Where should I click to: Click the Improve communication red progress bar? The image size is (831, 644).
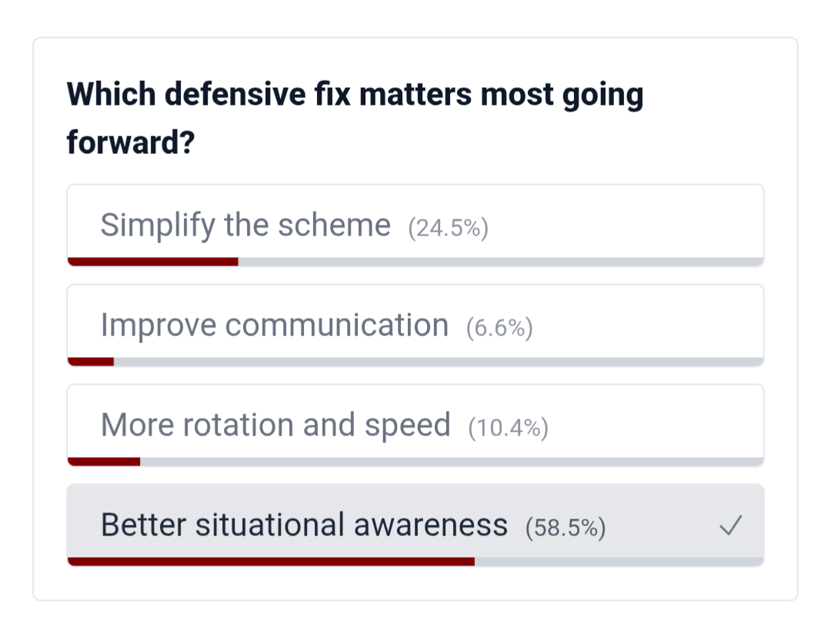tap(91, 362)
